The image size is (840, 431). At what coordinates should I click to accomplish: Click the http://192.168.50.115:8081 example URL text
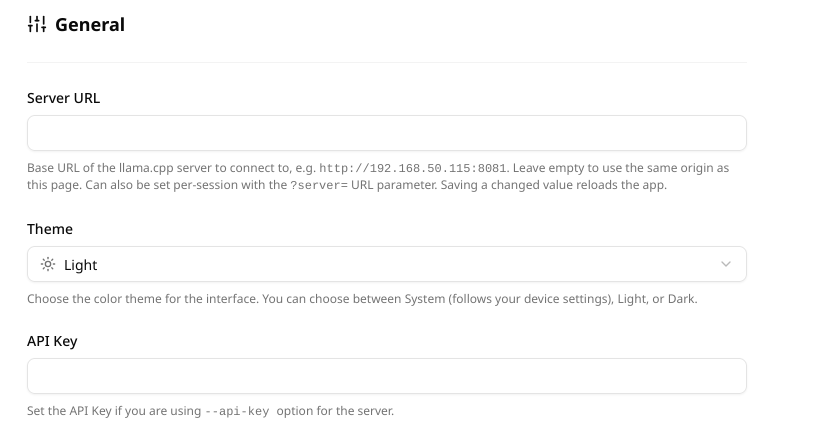[412, 168]
